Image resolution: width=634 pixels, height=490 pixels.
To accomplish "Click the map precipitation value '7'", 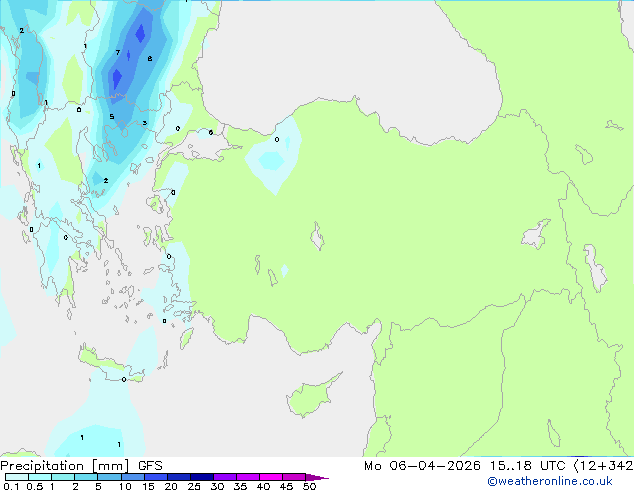I will 118,53.
